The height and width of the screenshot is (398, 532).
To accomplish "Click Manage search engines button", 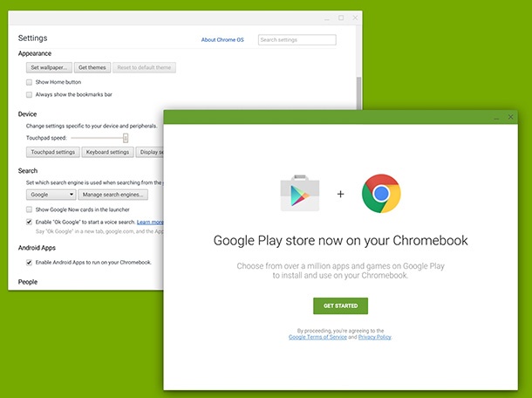I will pyautogui.click(x=113, y=195).
